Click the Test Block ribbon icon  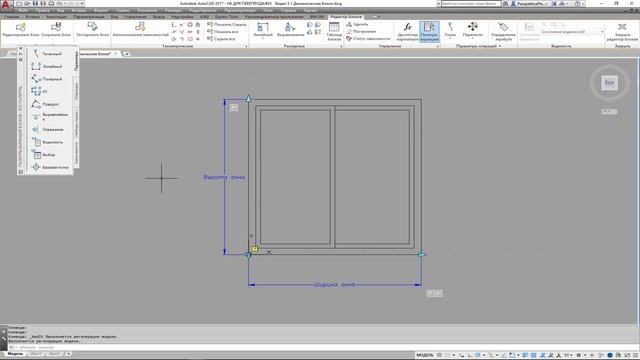(93, 27)
